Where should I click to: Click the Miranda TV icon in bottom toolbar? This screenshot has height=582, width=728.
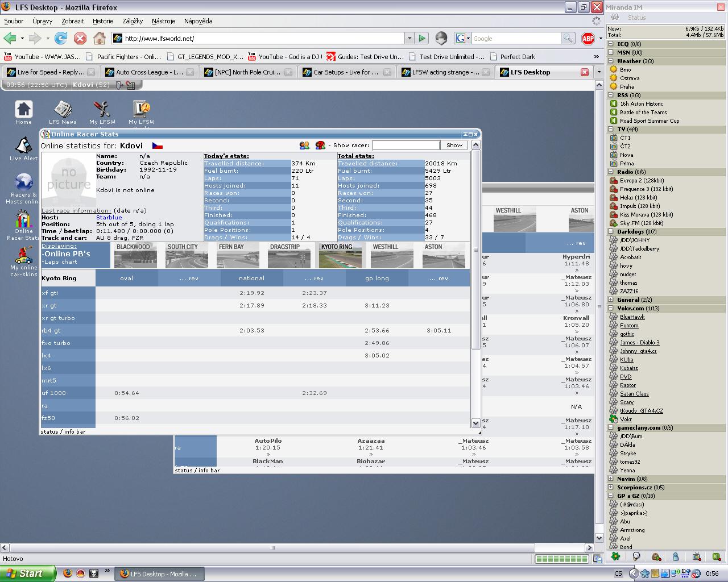pyautogui.click(x=696, y=557)
